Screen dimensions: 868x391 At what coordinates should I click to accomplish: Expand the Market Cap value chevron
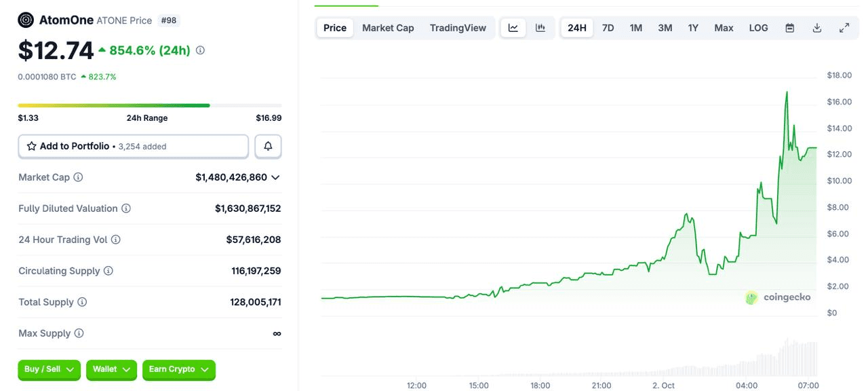click(275, 177)
